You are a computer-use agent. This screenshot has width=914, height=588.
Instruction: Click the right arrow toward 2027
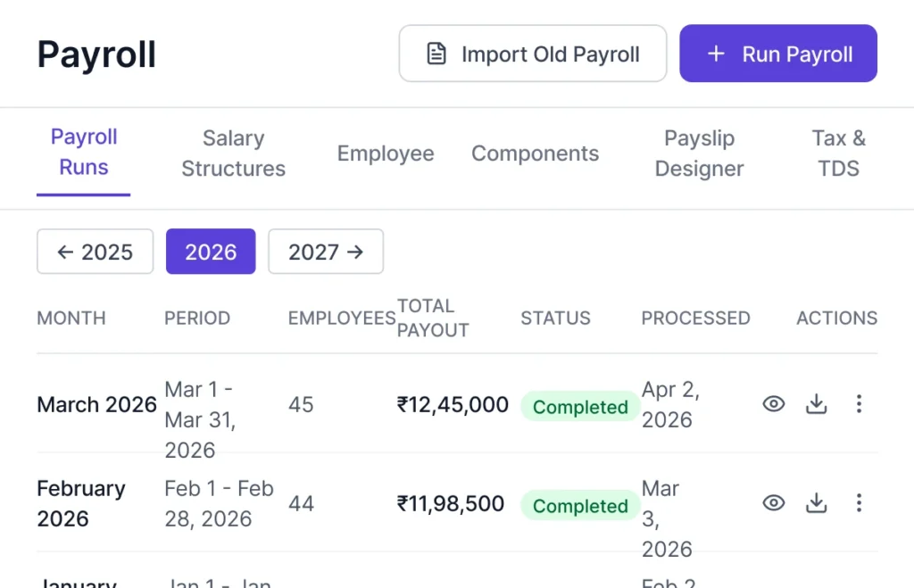coord(359,252)
